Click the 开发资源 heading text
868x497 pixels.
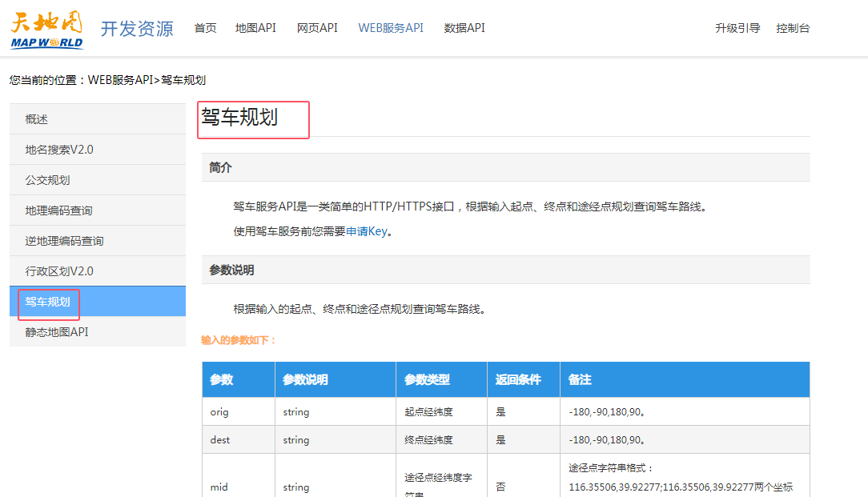(x=137, y=28)
